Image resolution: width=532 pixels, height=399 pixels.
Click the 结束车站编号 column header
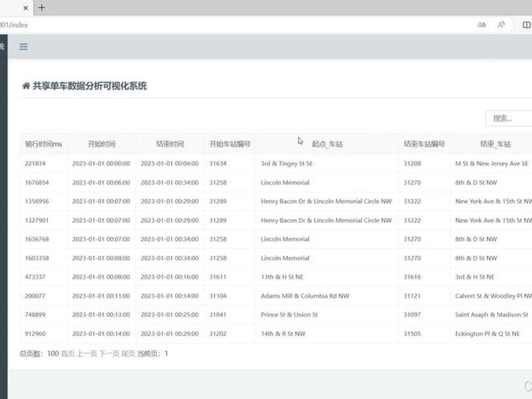(424, 144)
